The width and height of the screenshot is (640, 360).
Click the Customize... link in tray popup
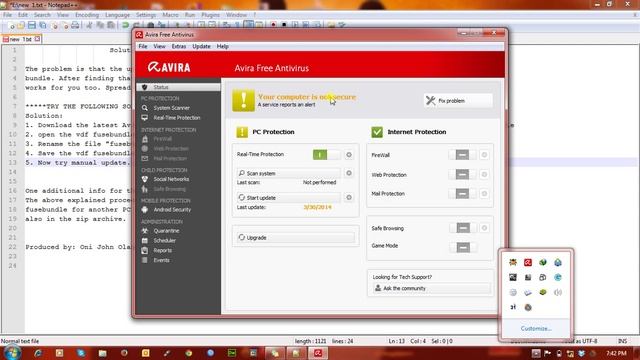pos(536,329)
